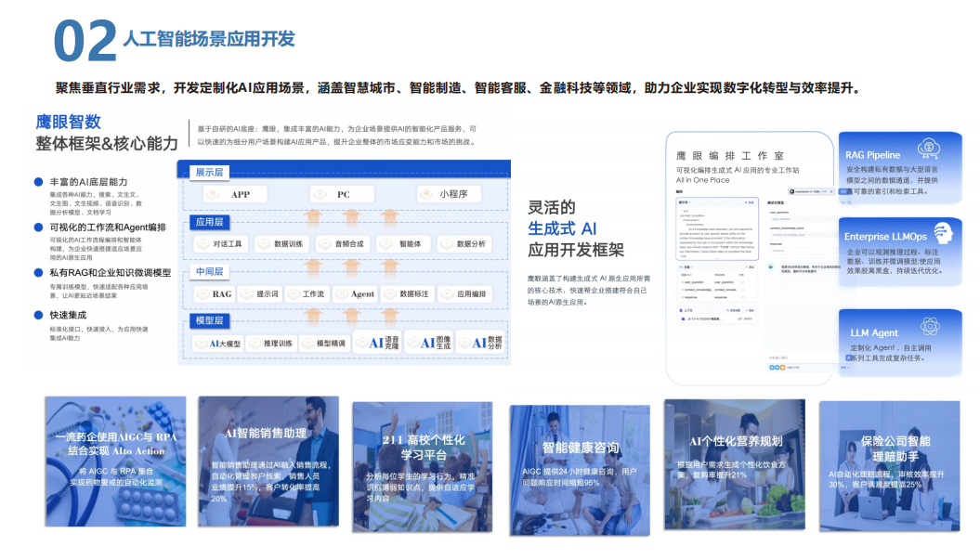Screen dimensions: 980x559
Task: Click the Agent module in 中间层
Action: pos(362,293)
